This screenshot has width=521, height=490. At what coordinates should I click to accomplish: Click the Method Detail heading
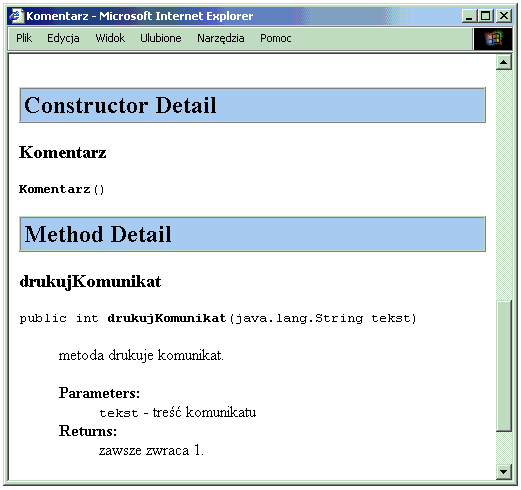pyautogui.click(x=98, y=234)
